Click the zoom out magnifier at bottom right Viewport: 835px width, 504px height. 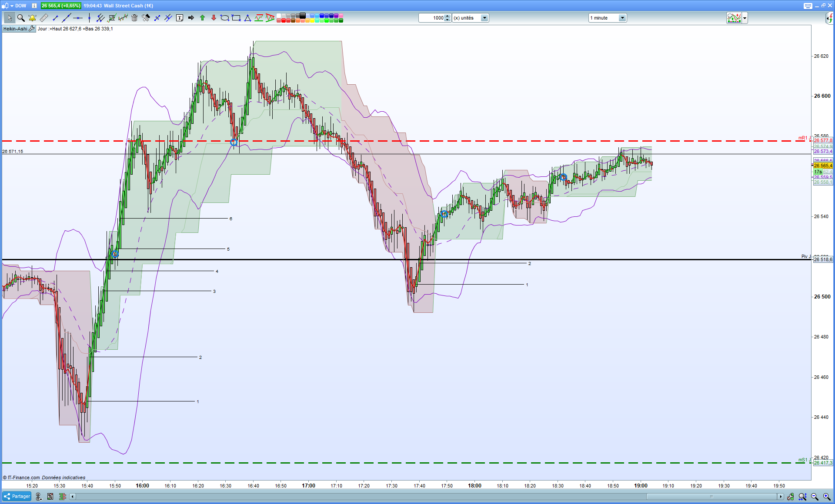tap(815, 496)
